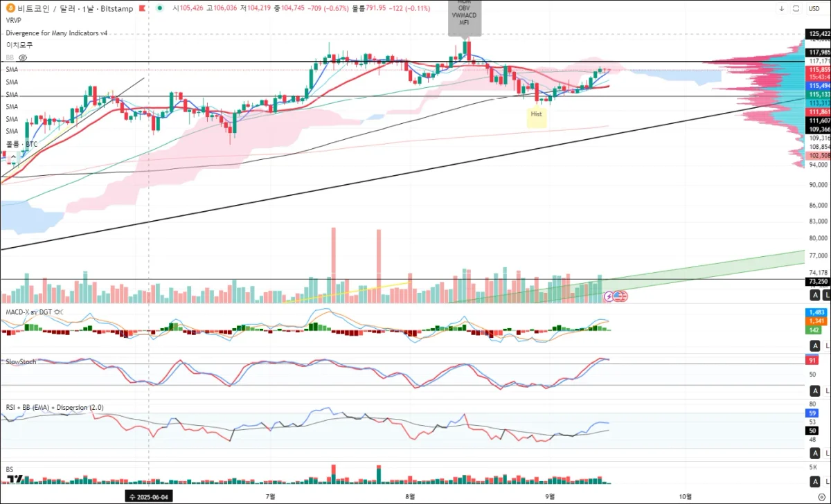Click the purple lightning event icon

[609, 296]
